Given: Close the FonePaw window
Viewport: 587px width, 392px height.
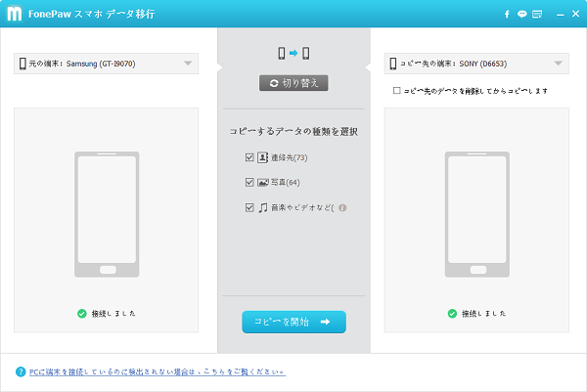Looking at the screenshot, I should point(576,14).
